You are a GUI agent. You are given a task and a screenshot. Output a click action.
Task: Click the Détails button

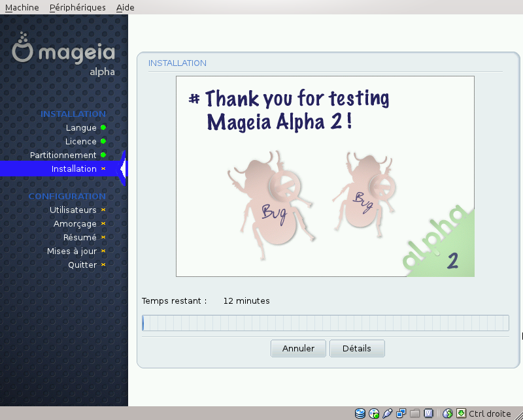357,348
